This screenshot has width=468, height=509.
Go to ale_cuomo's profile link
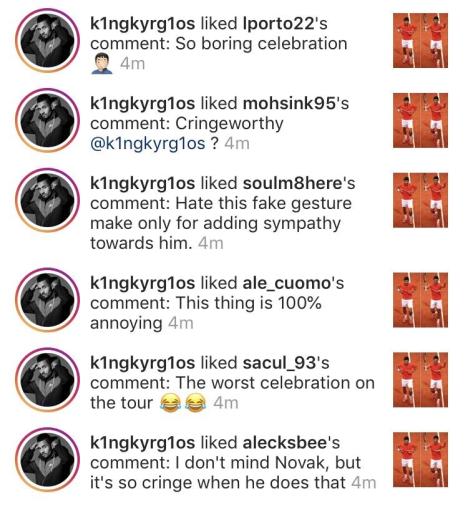[287, 284]
